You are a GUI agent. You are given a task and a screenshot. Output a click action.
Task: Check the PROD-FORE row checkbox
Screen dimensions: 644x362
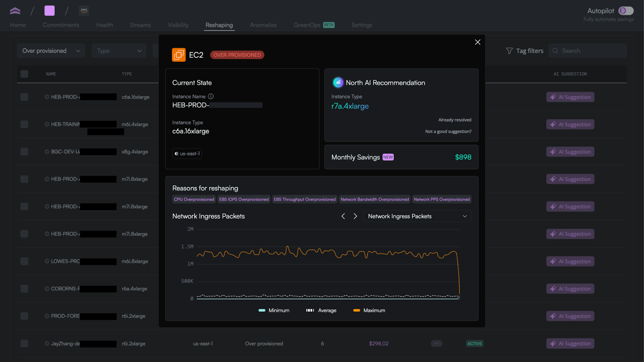pos(25,316)
